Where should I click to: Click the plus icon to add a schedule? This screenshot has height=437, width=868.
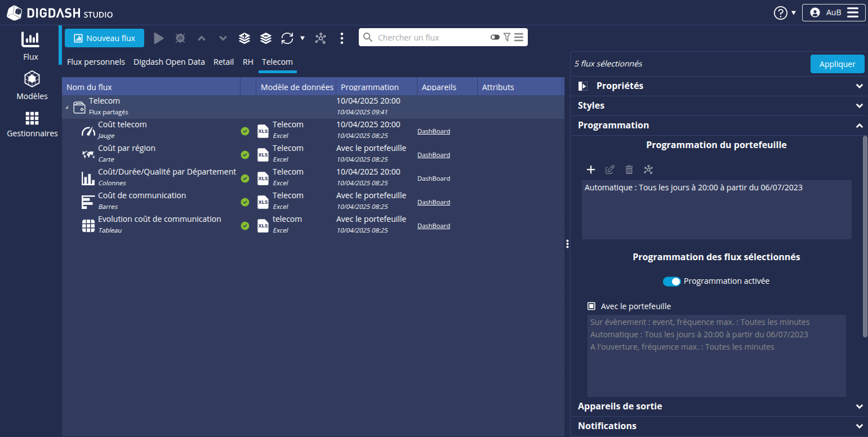591,170
